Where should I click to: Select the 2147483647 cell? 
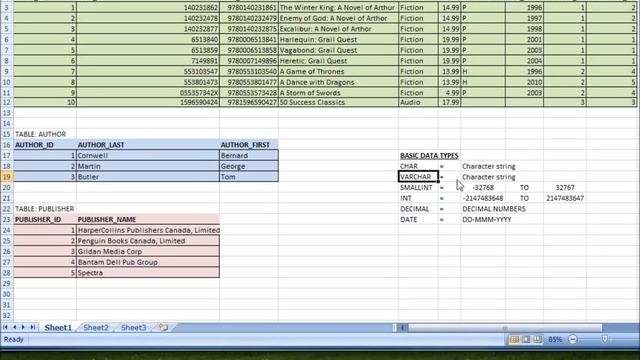click(565, 198)
